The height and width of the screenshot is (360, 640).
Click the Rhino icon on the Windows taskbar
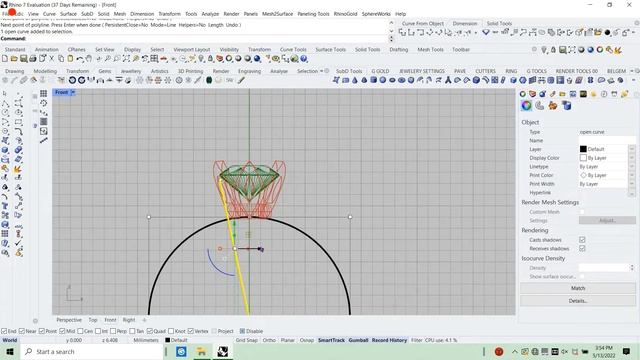[222, 351]
